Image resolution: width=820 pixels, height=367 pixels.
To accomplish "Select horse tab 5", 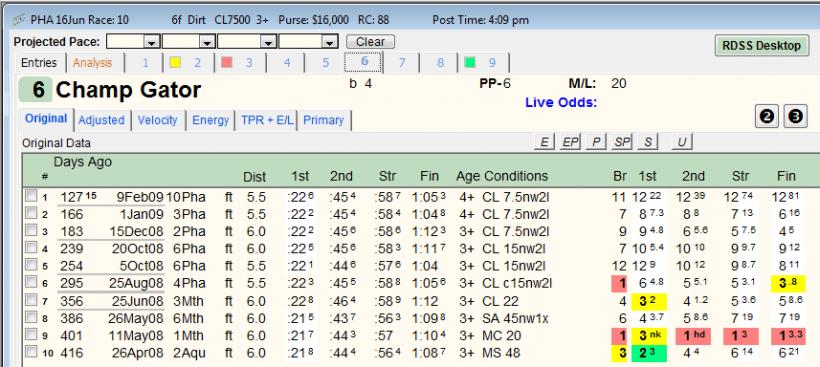I will [x=325, y=63].
